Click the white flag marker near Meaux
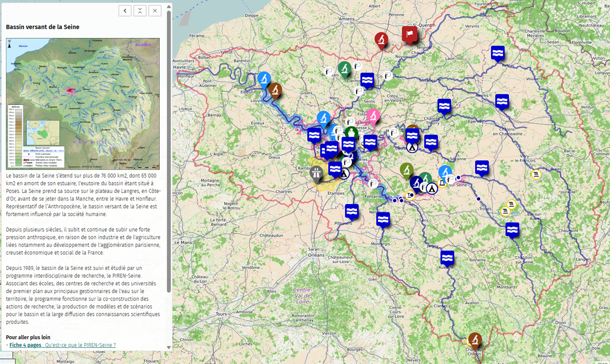 (x=393, y=132)
